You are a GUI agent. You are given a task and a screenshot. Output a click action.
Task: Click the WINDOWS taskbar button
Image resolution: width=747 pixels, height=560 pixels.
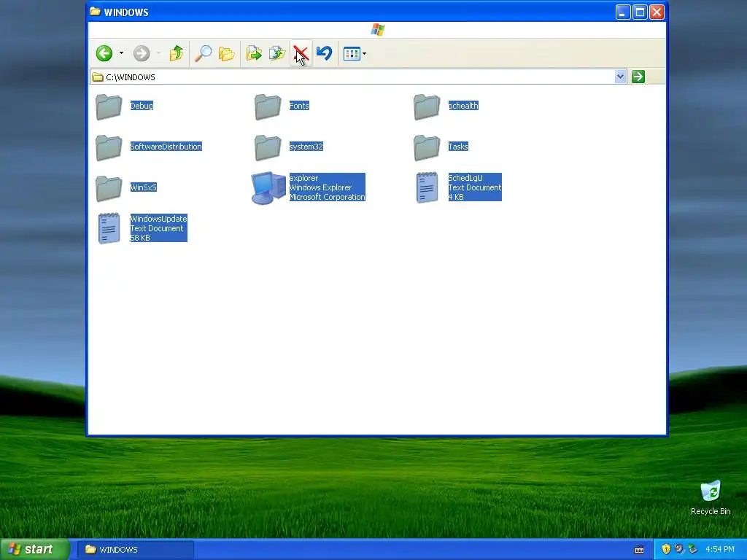pos(135,550)
